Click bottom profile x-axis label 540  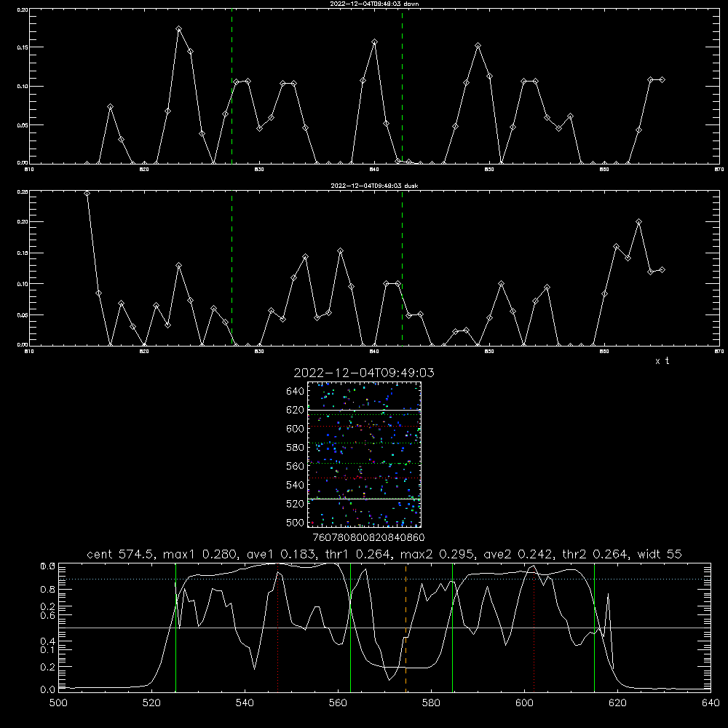click(245, 703)
